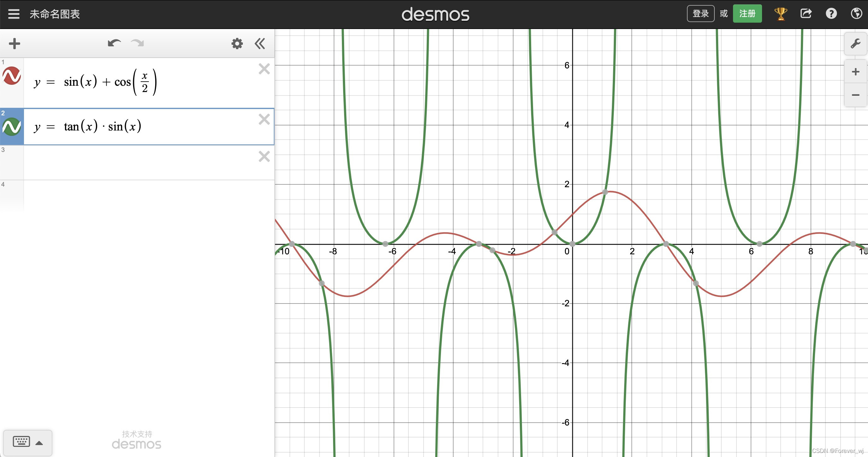Viewport: 868px width, 457px height.
Task: Click the share graph icon
Action: click(806, 14)
